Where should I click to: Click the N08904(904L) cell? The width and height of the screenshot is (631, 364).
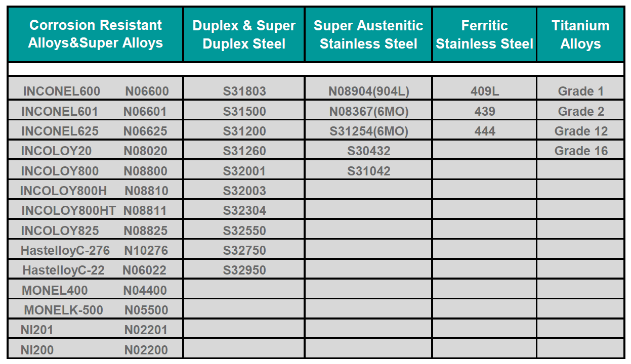click(x=368, y=92)
